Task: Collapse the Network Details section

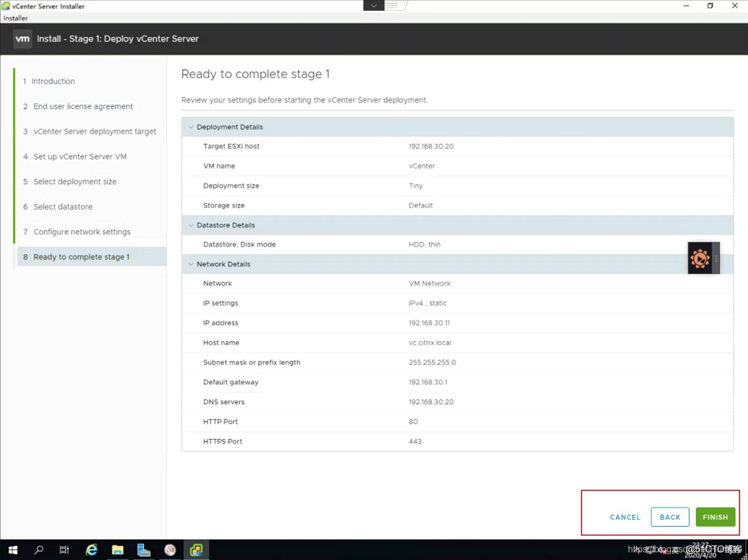Action: 191,264
